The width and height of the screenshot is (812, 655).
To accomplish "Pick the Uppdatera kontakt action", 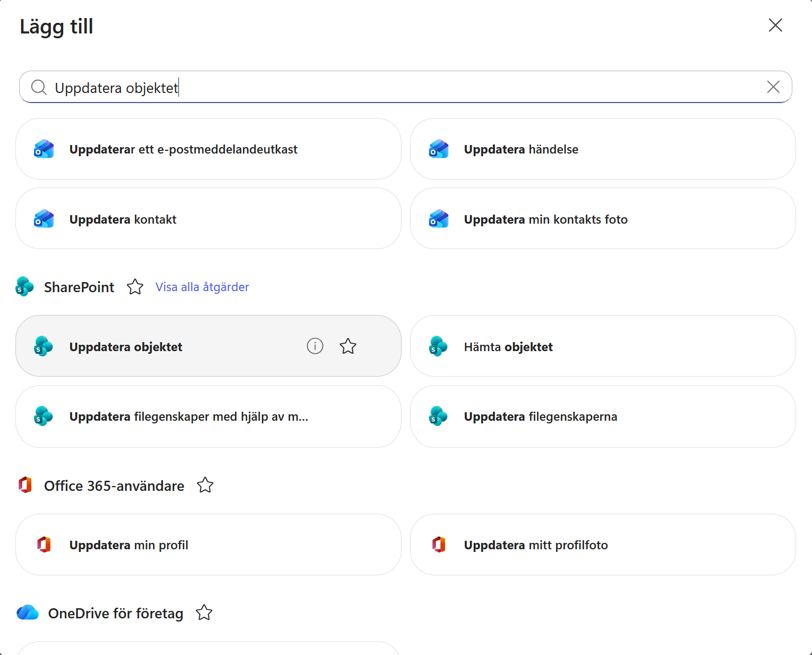I will (208, 218).
